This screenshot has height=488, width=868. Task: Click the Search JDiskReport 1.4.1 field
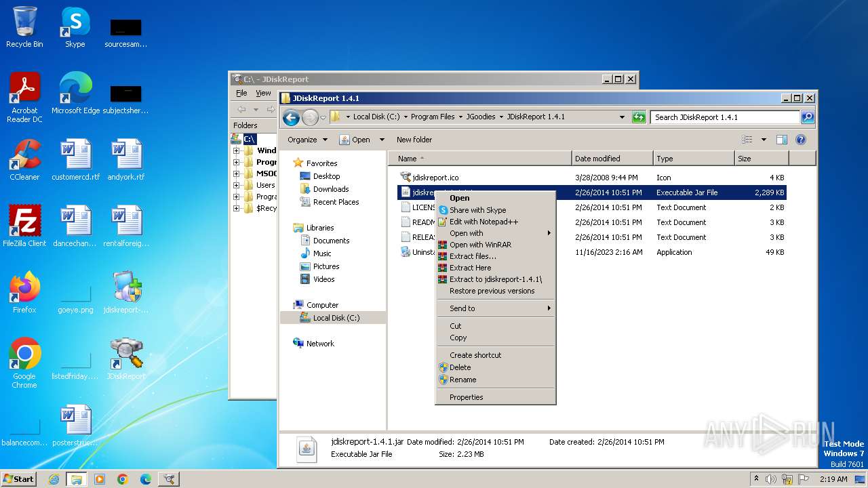pyautogui.click(x=725, y=117)
